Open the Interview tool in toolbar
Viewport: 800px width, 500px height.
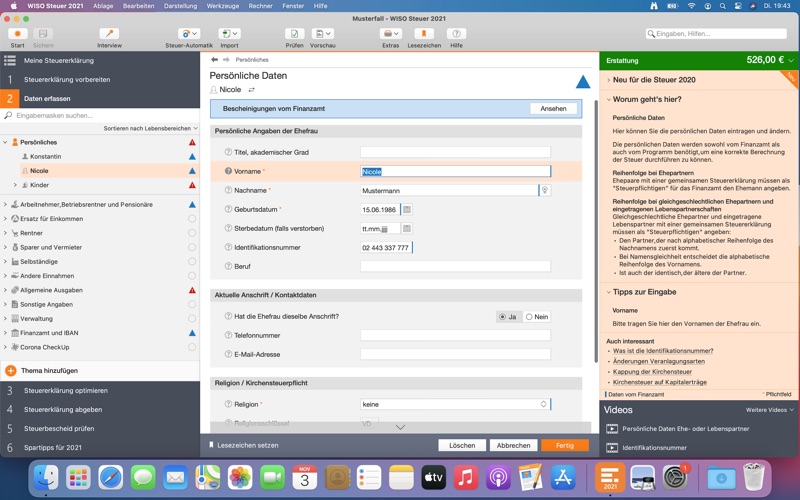(x=109, y=34)
